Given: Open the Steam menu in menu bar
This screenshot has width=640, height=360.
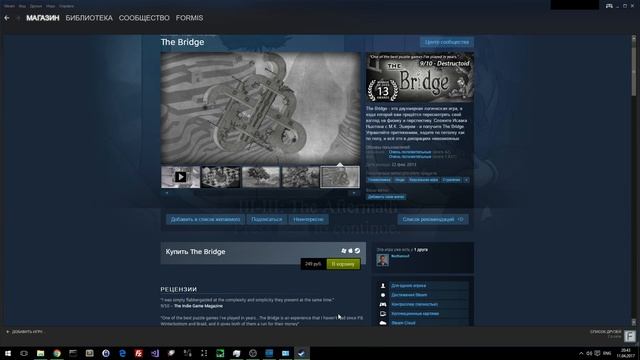Looking at the screenshot, I should coord(9,6).
